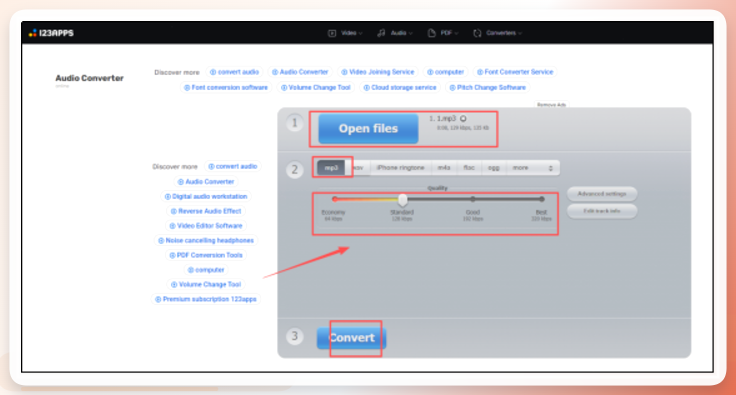Open the Premium subscription 123apps link
The image size is (736, 395).
click(x=206, y=299)
